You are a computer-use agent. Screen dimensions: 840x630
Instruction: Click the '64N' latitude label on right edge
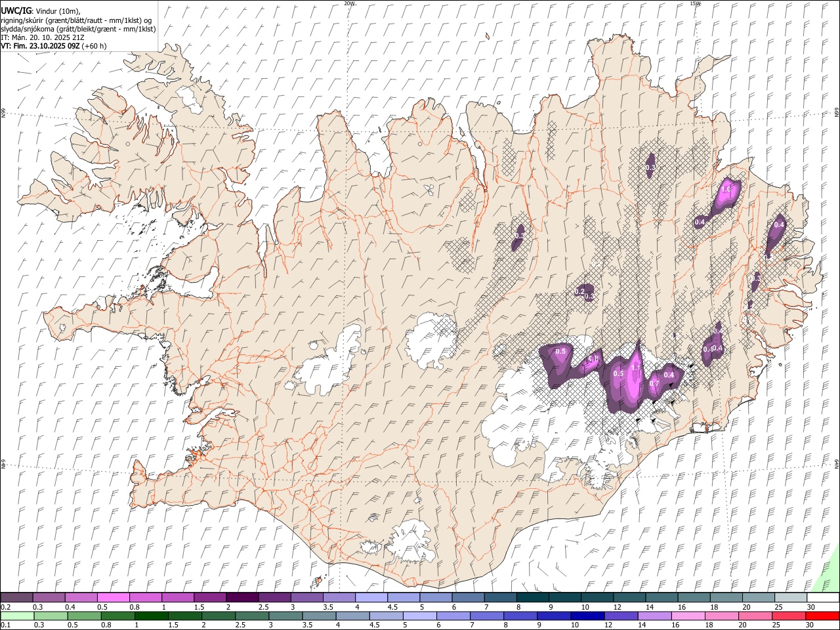point(837,463)
